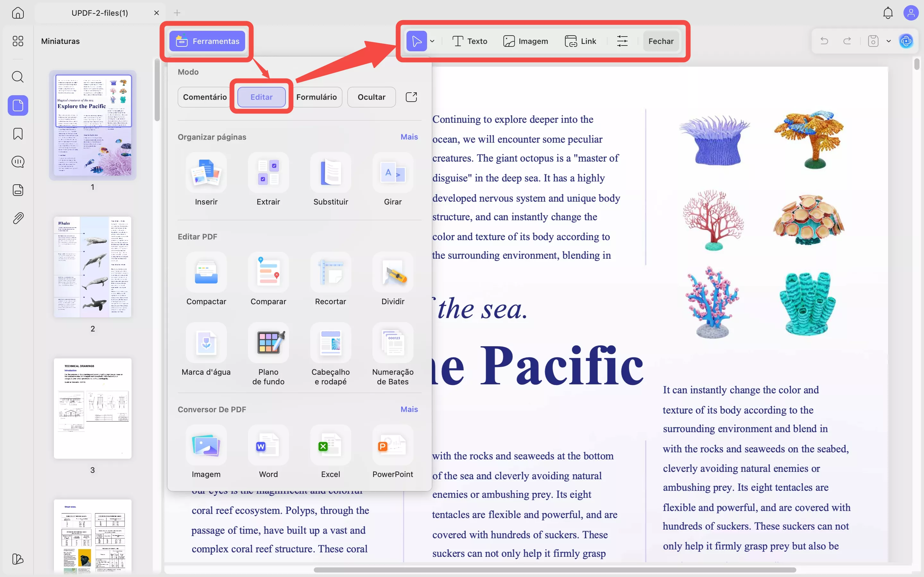This screenshot has width=924, height=577.
Task: Select the UPDF-2-files(1) tab
Action: point(100,13)
